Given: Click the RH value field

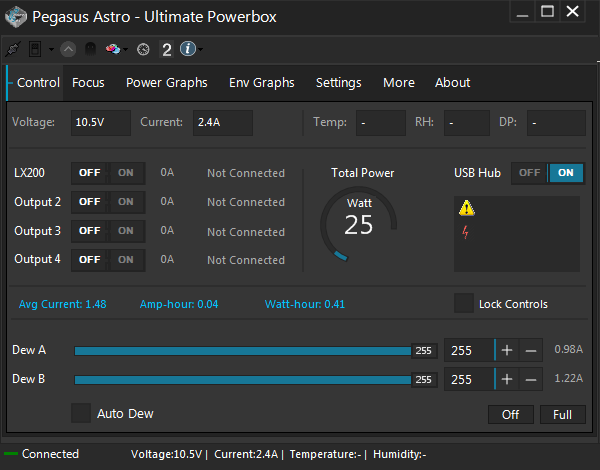Looking at the screenshot, I should click(x=467, y=122).
